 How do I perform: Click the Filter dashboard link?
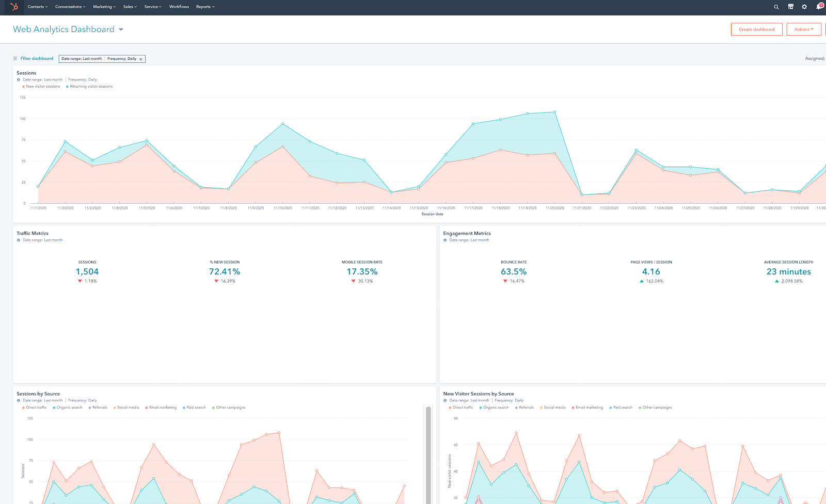[x=37, y=59]
